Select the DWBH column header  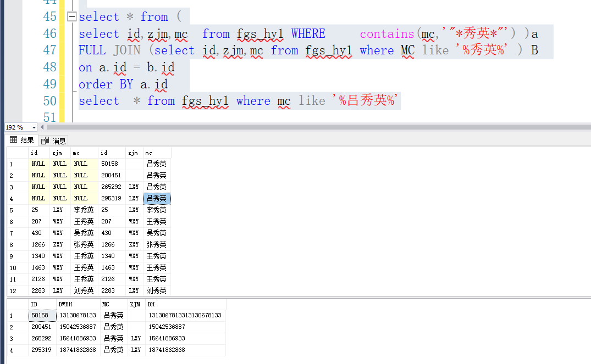78,304
